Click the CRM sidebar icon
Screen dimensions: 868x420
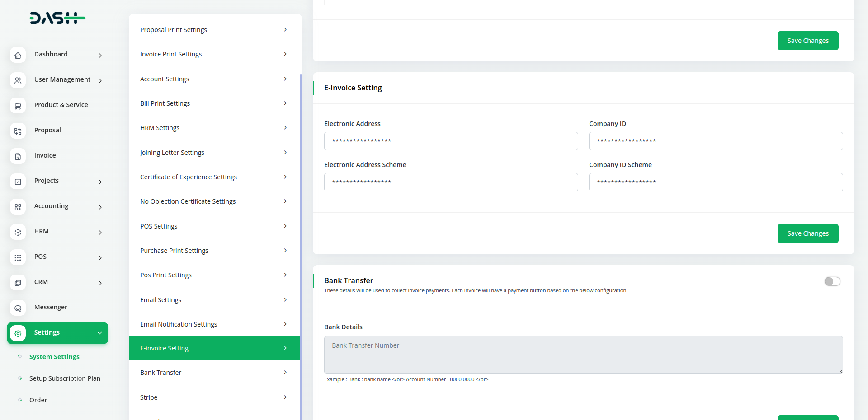click(x=18, y=283)
